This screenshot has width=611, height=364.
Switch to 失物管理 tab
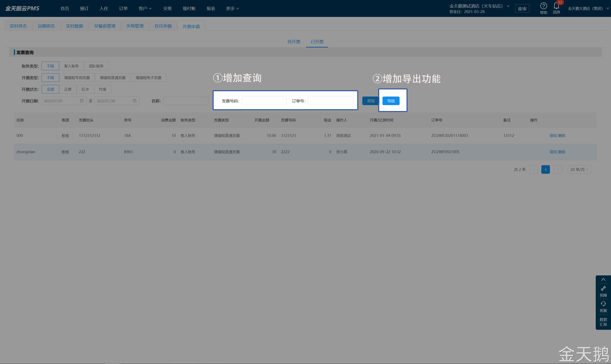point(135,26)
